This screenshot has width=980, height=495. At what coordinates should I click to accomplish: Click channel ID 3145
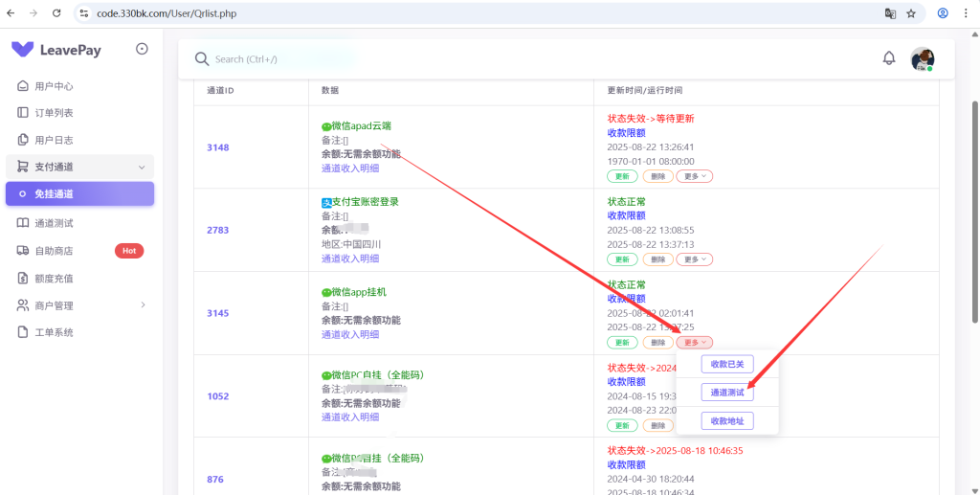218,313
